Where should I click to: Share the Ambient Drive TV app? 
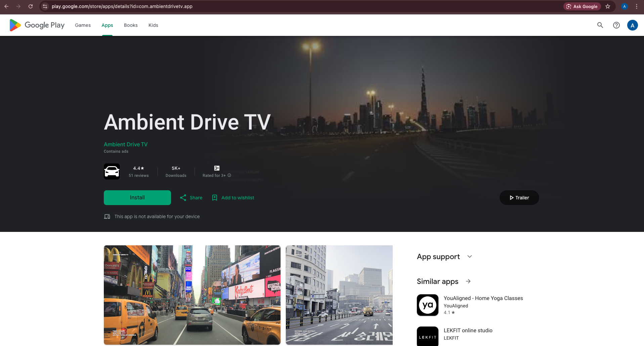click(190, 198)
